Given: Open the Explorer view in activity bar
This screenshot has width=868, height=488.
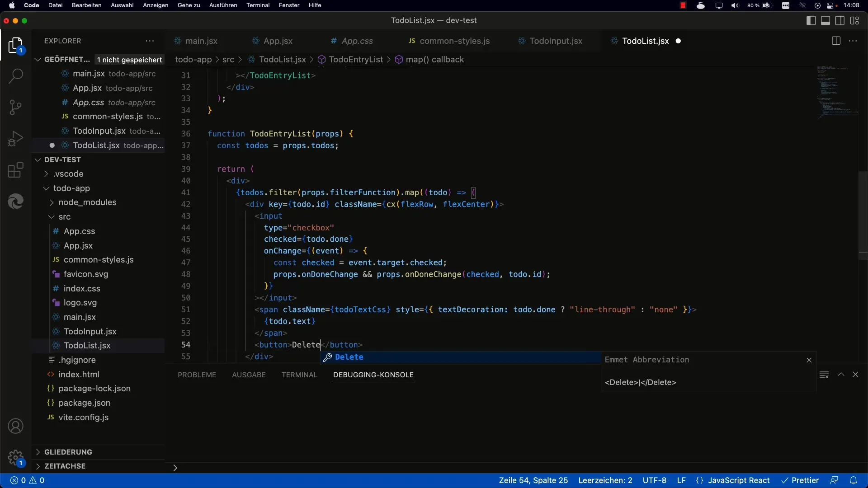Looking at the screenshot, I should click(x=15, y=45).
